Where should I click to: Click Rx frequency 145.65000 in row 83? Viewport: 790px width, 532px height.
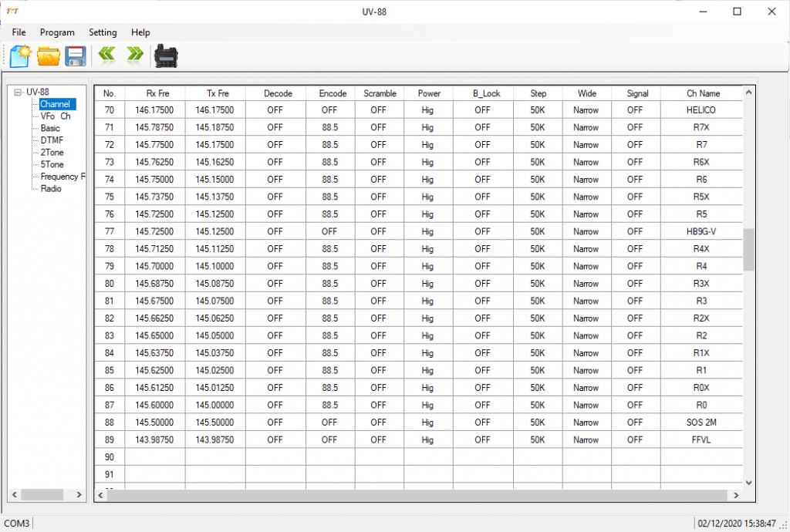[x=154, y=335]
